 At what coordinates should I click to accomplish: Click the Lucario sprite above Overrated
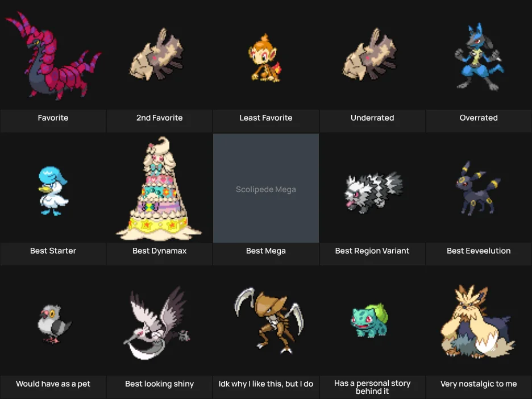(x=479, y=56)
